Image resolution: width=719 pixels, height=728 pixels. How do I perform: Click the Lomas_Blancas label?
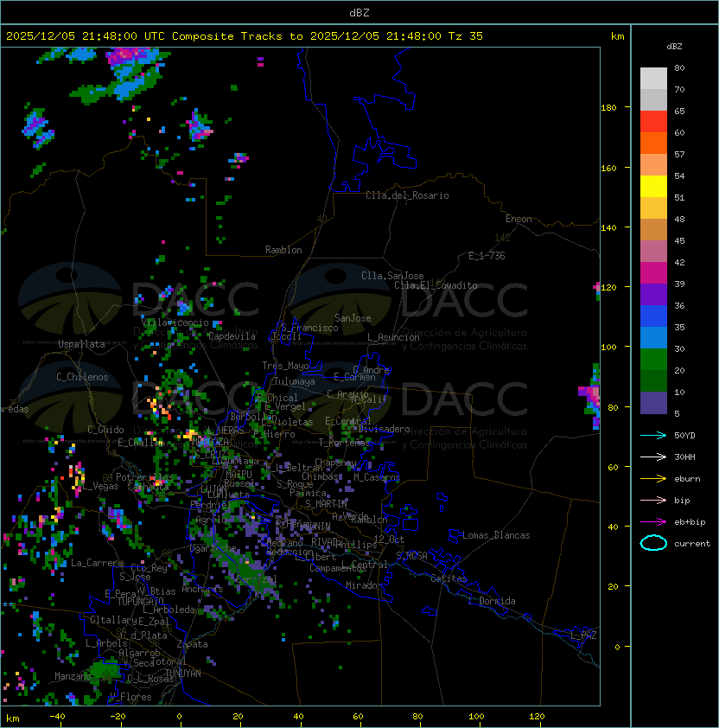(x=496, y=535)
